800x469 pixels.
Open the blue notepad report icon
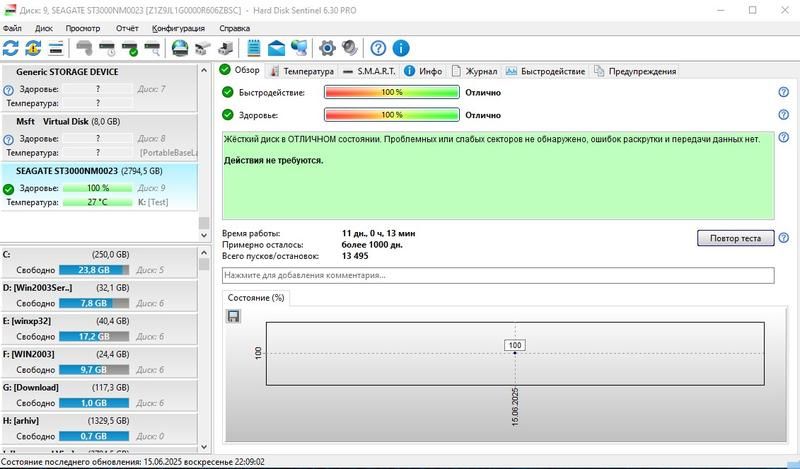tap(254, 48)
